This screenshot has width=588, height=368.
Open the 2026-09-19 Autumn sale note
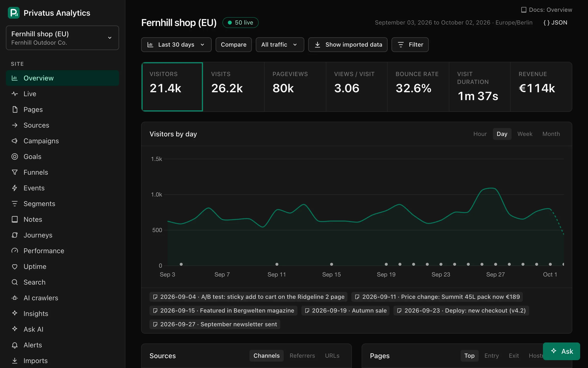click(345, 311)
